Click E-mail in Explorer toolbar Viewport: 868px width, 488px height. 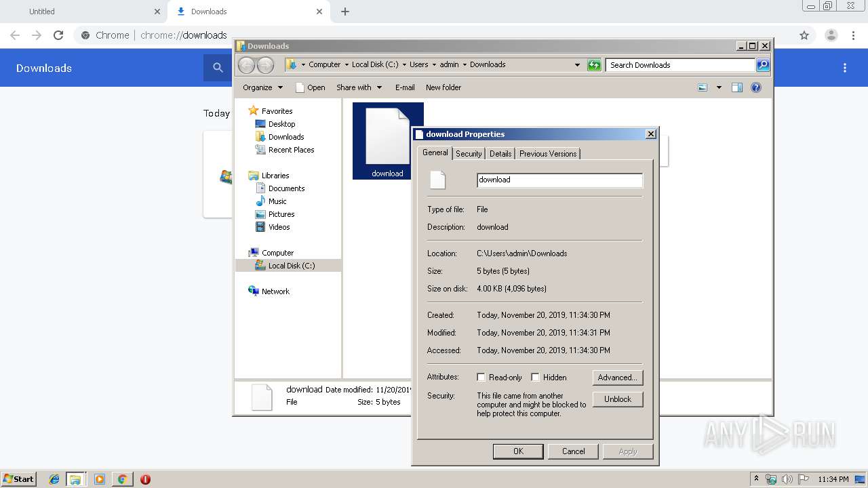(x=405, y=87)
